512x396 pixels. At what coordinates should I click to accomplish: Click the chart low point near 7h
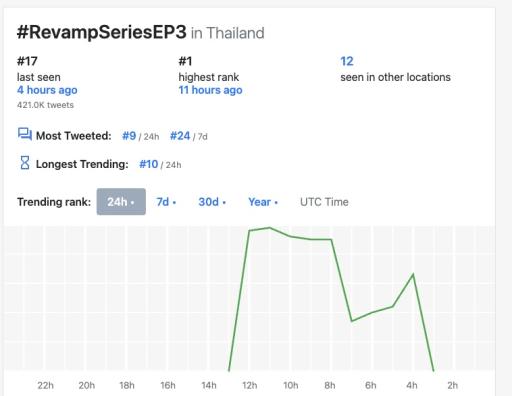352,321
